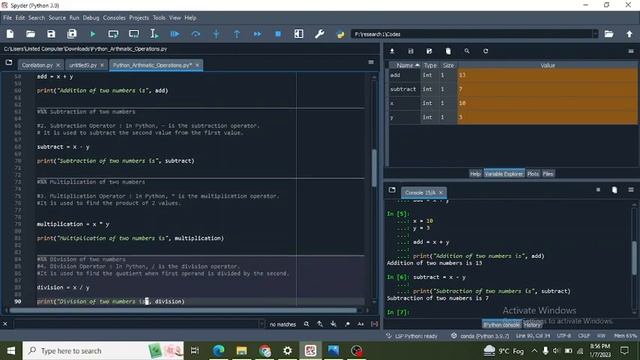Open file using folder icon
The width and height of the screenshot is (640, 360).
31,34
